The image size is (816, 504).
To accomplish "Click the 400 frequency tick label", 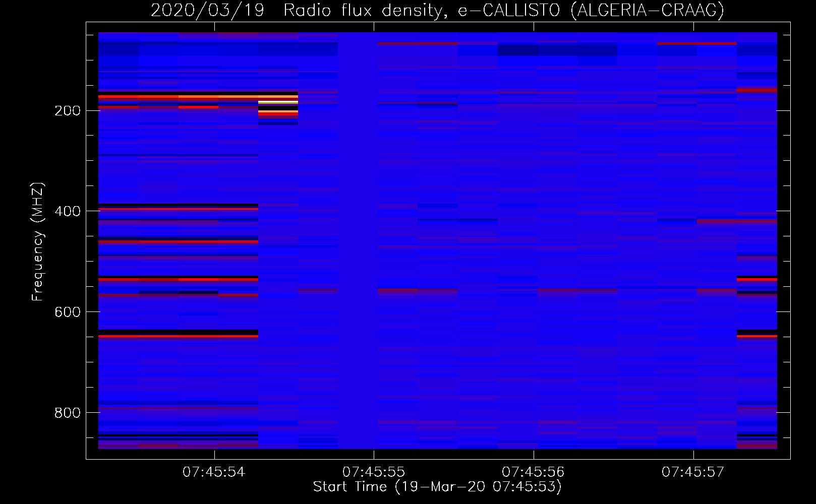I will coord(68,211).
